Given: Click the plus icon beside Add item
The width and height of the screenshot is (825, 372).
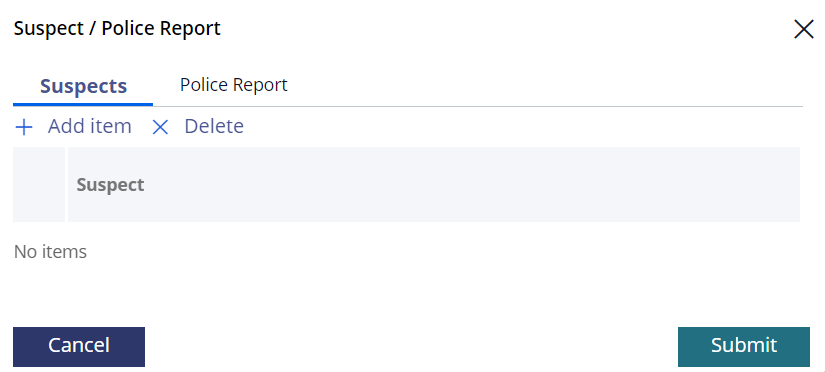Looking at the screenshot, I should click(x=24, y=127).
